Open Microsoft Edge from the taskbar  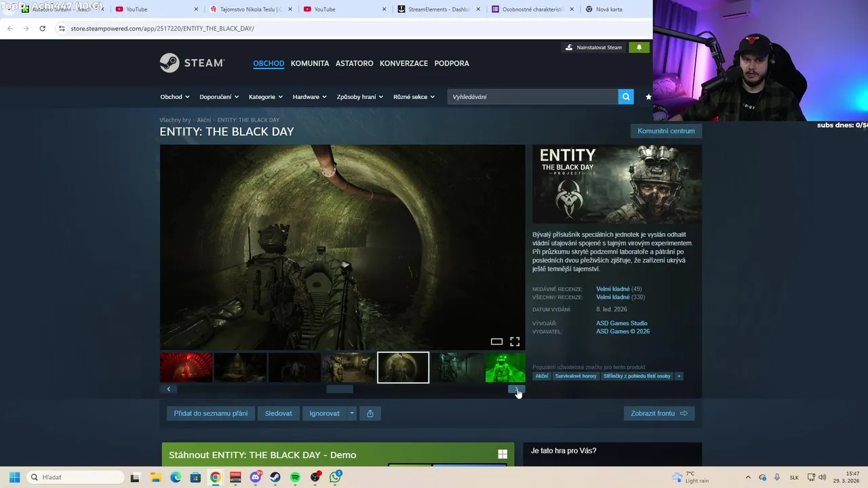click(176, 477)
